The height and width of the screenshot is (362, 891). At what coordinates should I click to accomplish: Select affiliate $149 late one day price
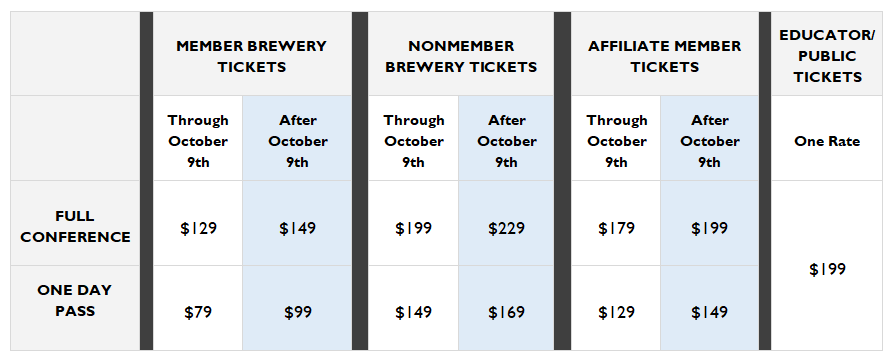(709, 313)
